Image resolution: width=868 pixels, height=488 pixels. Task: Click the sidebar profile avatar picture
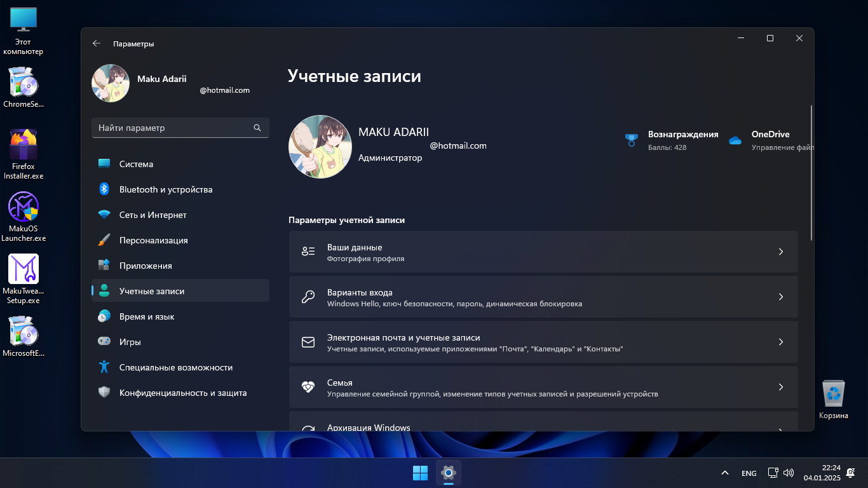111,83
